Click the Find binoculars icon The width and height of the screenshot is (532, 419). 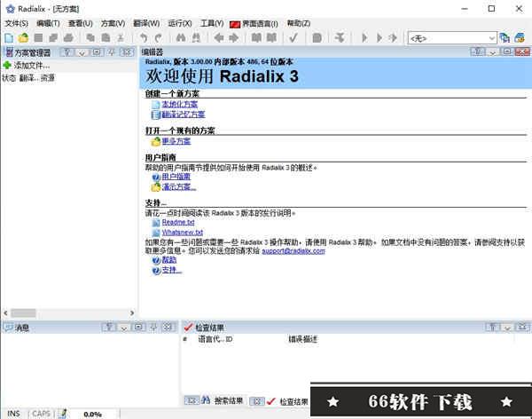click(181, 37)
